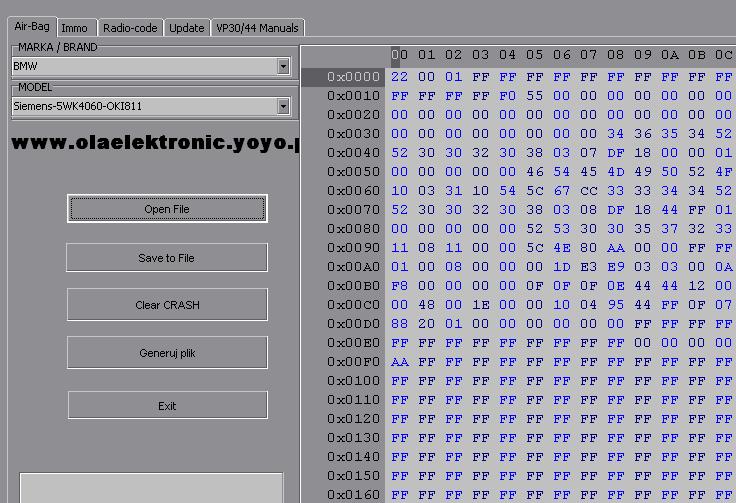This screenshot has width=736, height=503.
Task: Select the 0x00D0 row address
Action: coord(353,324)
